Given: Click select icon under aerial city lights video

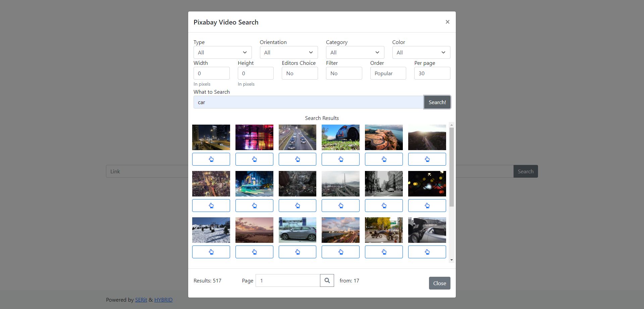Looking at the screenshot, I should [x=211, y=206].
